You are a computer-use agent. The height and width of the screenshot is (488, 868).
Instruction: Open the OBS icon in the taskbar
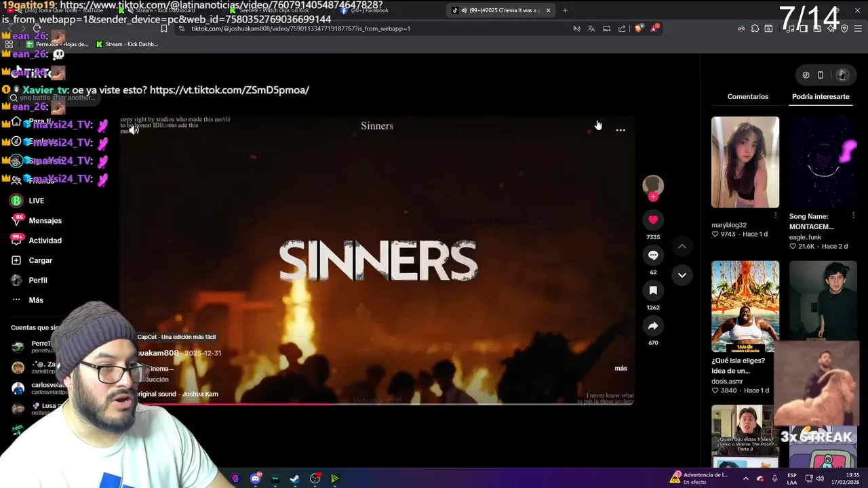point(315,479)
